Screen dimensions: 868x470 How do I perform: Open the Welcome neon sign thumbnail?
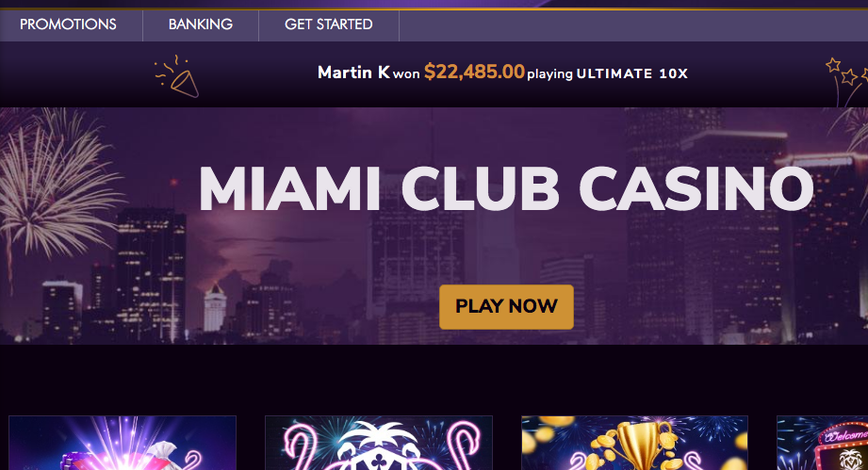coord(822,443)
